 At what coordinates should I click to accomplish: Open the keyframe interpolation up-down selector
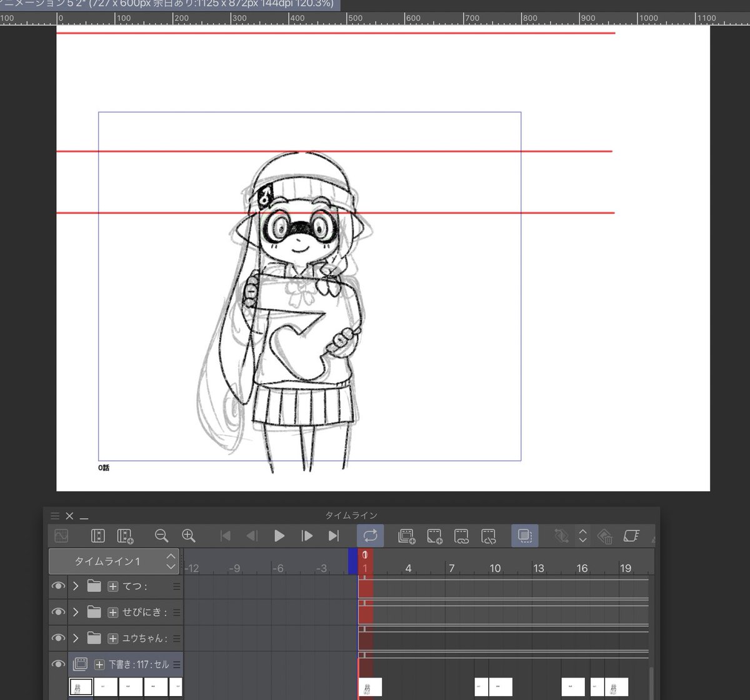click(x=582, y=536)
